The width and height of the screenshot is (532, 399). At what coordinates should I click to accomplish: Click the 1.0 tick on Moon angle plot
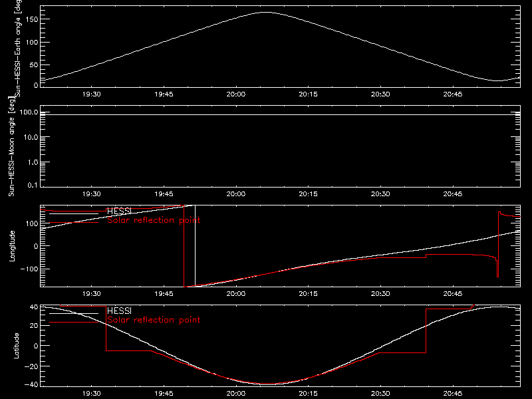click(x=33, y=162)
